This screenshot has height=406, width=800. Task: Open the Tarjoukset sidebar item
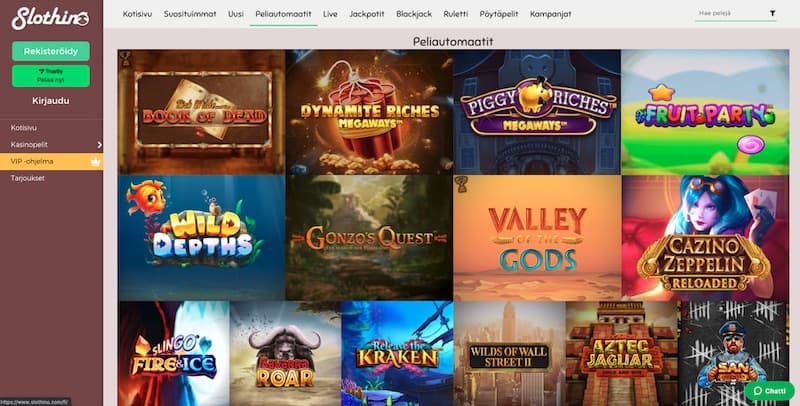coord(28,178)
